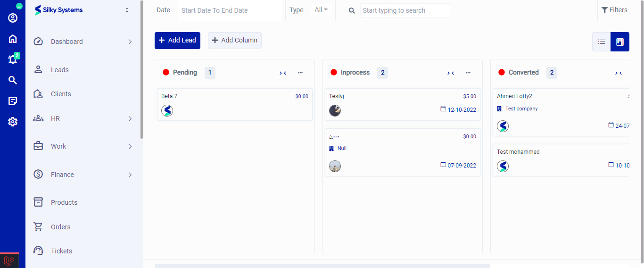Click the Add Column button
Image resolution: width=644 pixels, height=268 pixels.
pyautogui.click(x=235, y=41)
